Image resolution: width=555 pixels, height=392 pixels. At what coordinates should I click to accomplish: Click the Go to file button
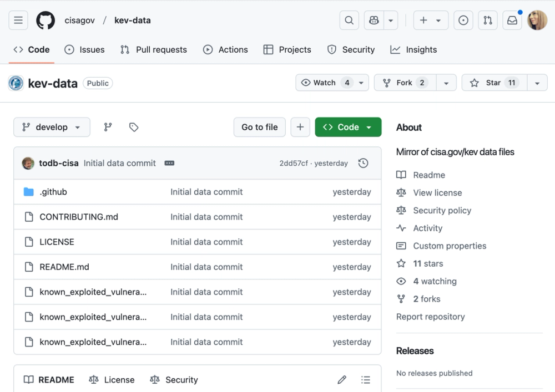click(259, 127)
